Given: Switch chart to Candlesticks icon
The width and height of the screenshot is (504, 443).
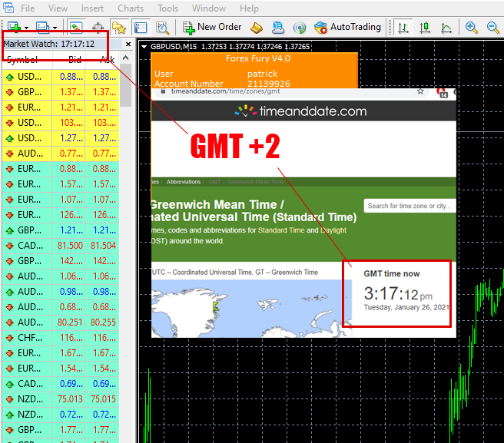Looking at the screenshot, I should [x=425, y=28].
